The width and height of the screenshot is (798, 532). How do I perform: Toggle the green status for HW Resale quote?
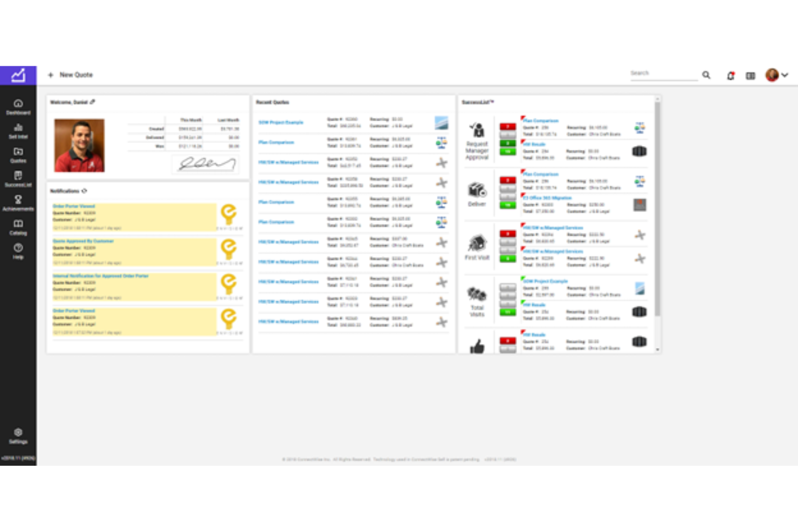(x=507, y=151)
